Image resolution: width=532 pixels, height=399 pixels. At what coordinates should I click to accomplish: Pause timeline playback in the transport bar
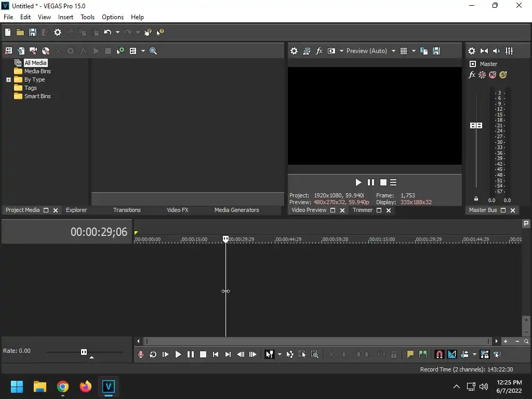[x=191, y=354]
